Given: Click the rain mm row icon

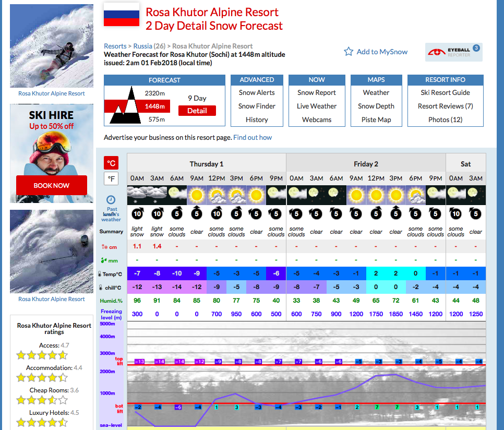Looking at the screenshot, I should click(x=104, y=260).
